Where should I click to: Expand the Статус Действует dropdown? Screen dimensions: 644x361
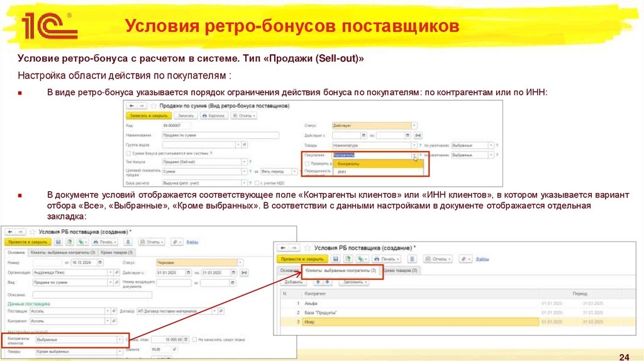coord(414,126)
